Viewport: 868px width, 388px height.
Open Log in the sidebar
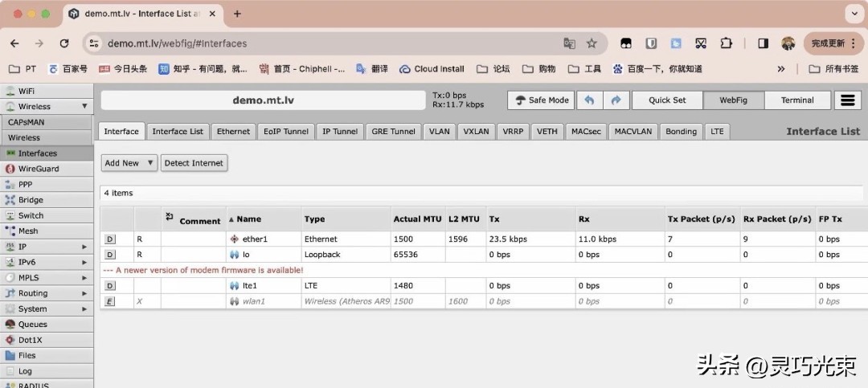47,371
